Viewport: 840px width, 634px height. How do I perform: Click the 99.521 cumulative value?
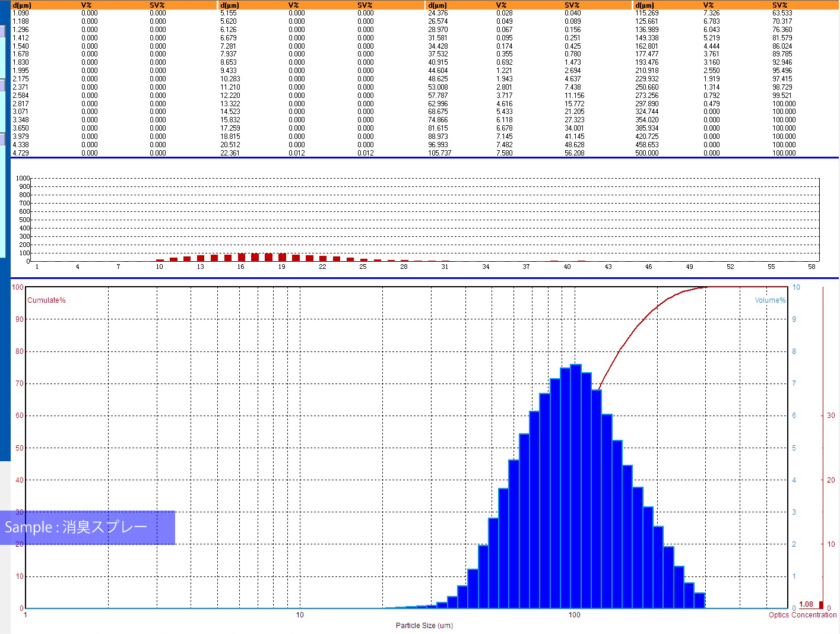point(782,96)
